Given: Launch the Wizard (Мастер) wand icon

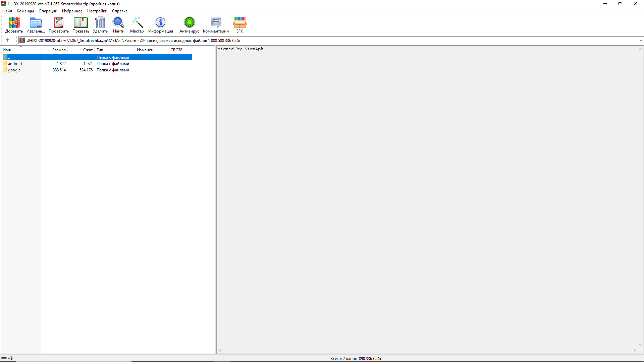Looking at the screenshot, I should point(137,25).
